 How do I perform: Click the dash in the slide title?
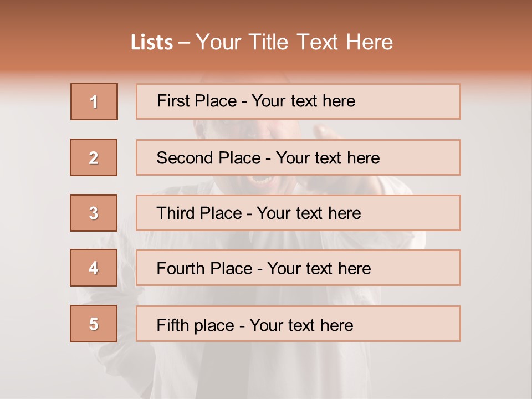pos(185,43)
